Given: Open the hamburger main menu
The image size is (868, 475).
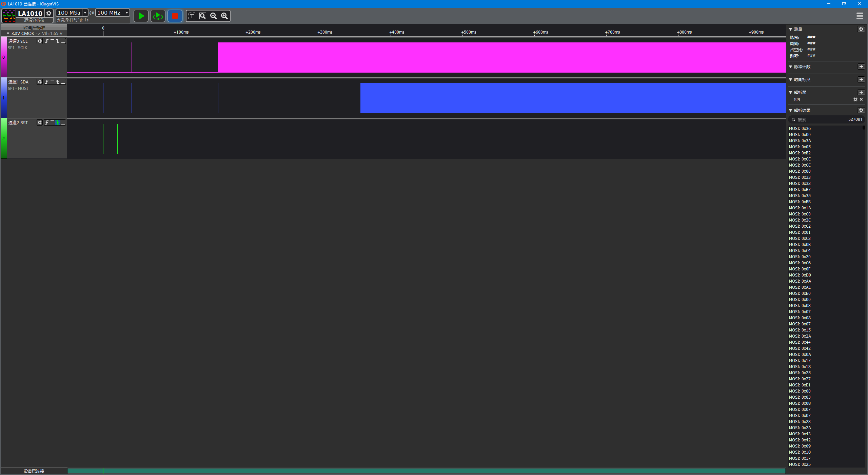Looking at the screenshot, I should 860,16.
